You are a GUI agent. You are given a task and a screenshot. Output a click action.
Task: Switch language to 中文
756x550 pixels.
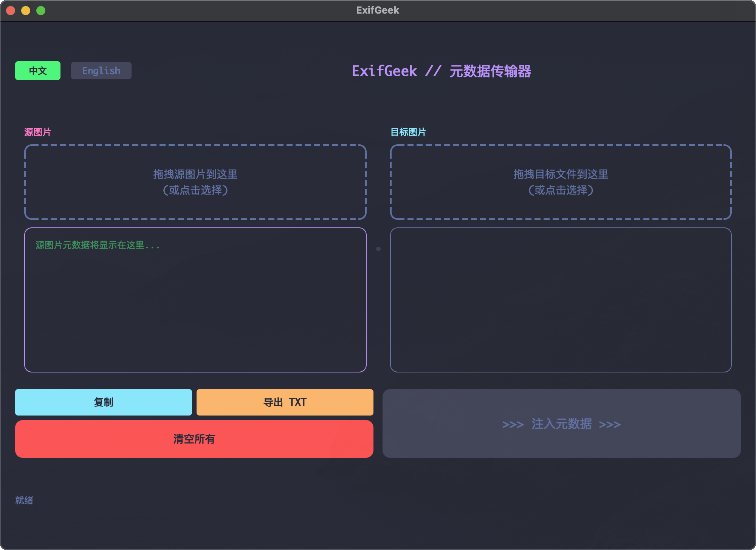point(38,71)
